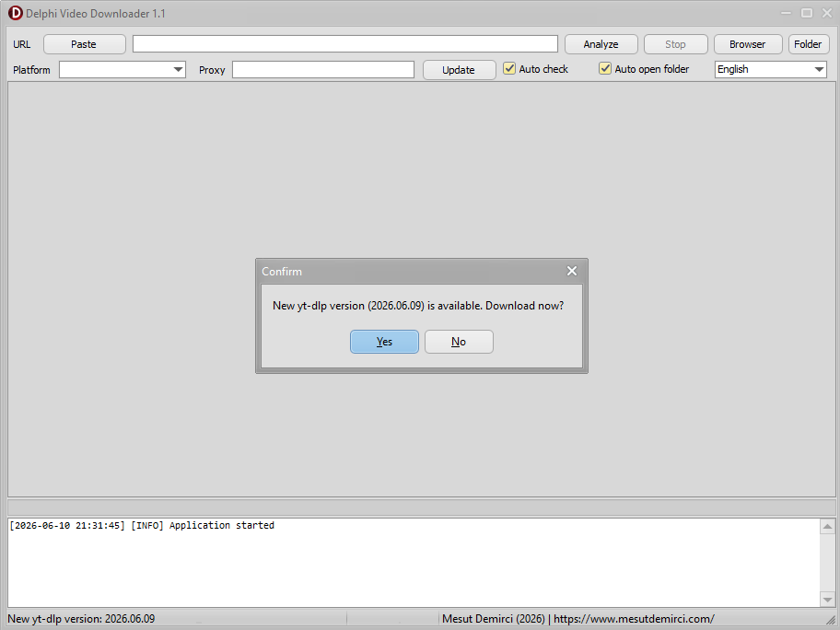Maximize the Delphi Video Downloader window
This screenshot has height=630, width=840.
(806, 13)
